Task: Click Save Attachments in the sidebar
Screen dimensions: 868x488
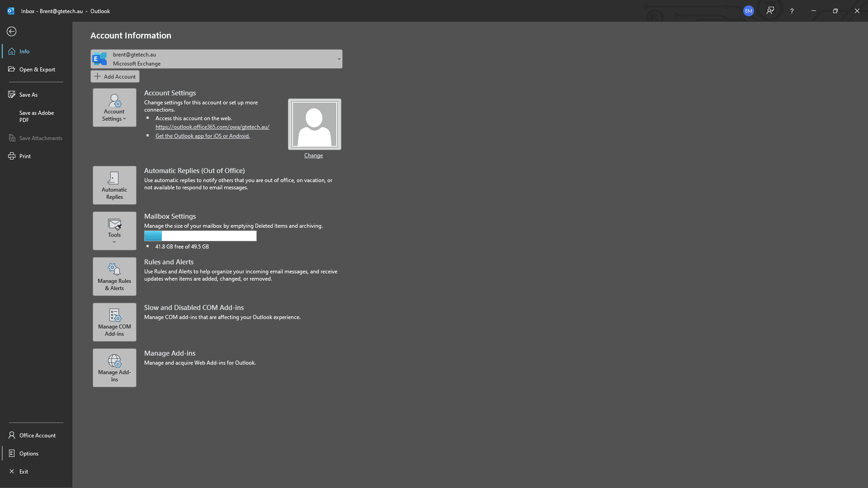Action: click(36, 138)
